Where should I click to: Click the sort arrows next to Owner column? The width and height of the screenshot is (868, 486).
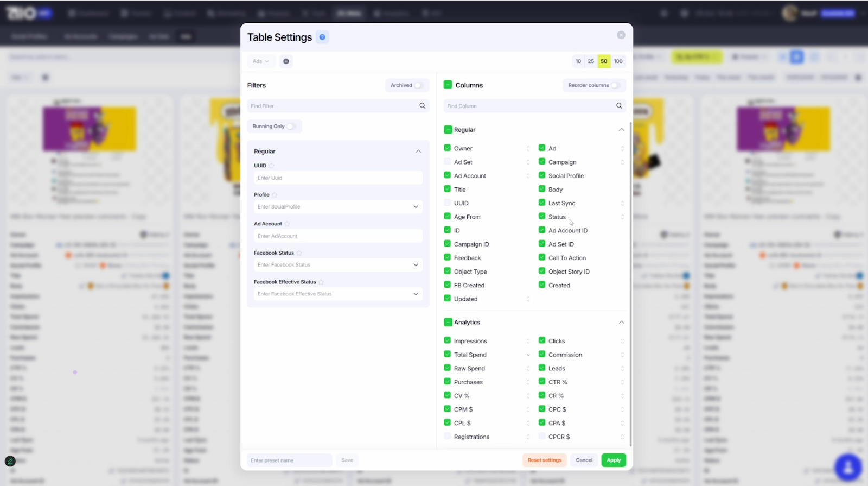pyautogui.click(x=528, y=148)
